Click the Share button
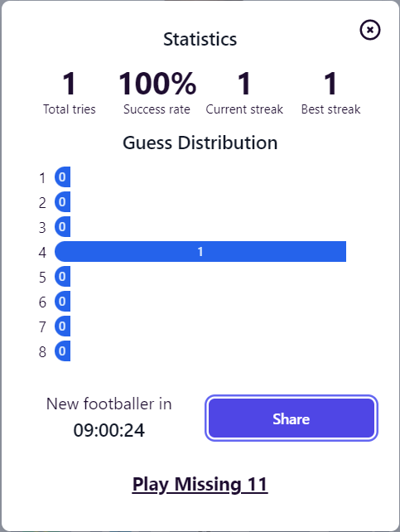This screenshot has height=532, width=400. pos(292,418)
